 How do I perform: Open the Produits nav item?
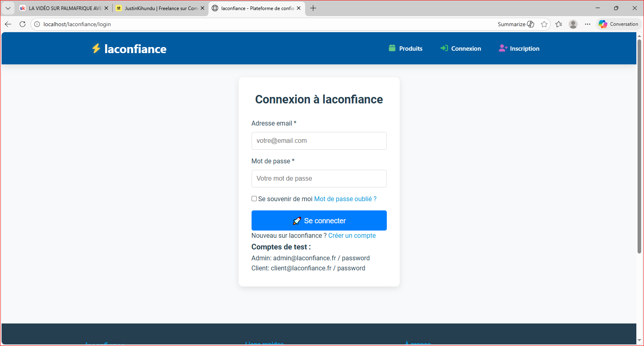pyautogui.click(x=406, y=48)
